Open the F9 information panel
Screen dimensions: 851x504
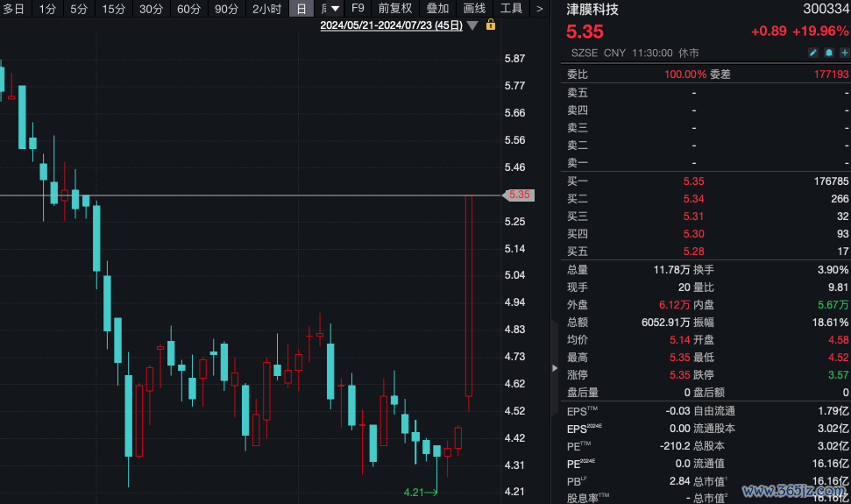(x=358, y=8)
